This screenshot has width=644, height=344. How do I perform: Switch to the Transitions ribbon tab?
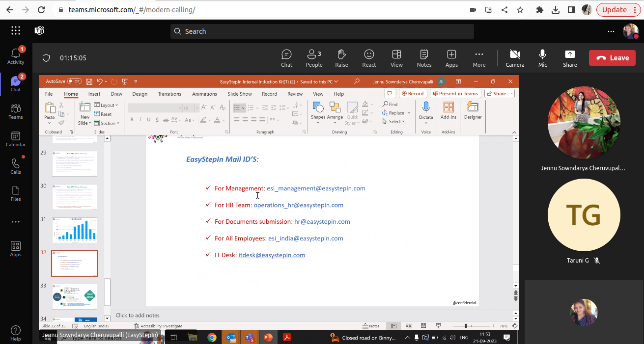point(169,94)
